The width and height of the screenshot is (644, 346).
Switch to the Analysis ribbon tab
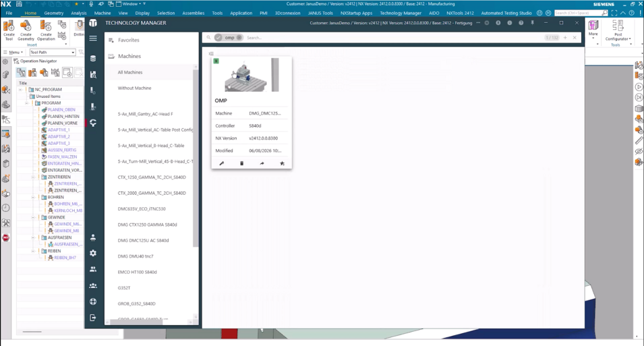[79, 13]
